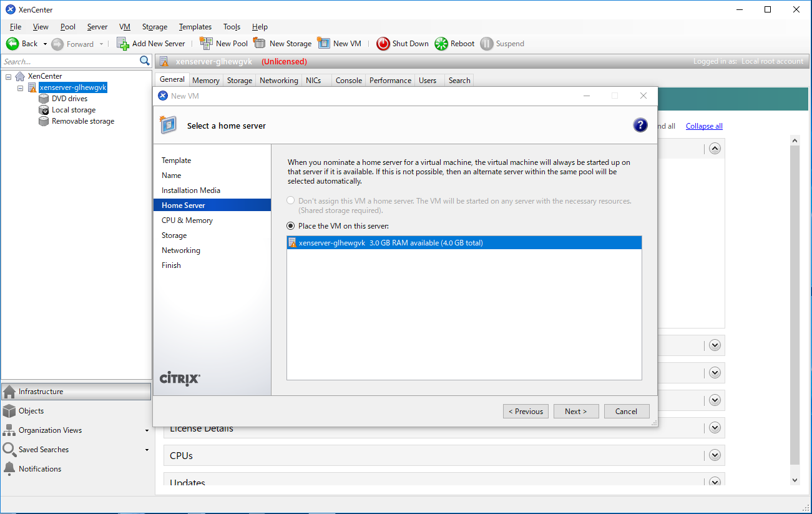Click the New Storage icon
The width and height of the screenshot is (812, 514).
(x=260, y=43)
